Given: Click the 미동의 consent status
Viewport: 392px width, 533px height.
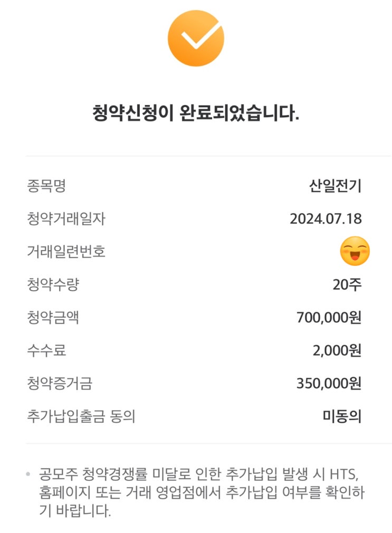Looking at the screenshot, I should (342, 416).
